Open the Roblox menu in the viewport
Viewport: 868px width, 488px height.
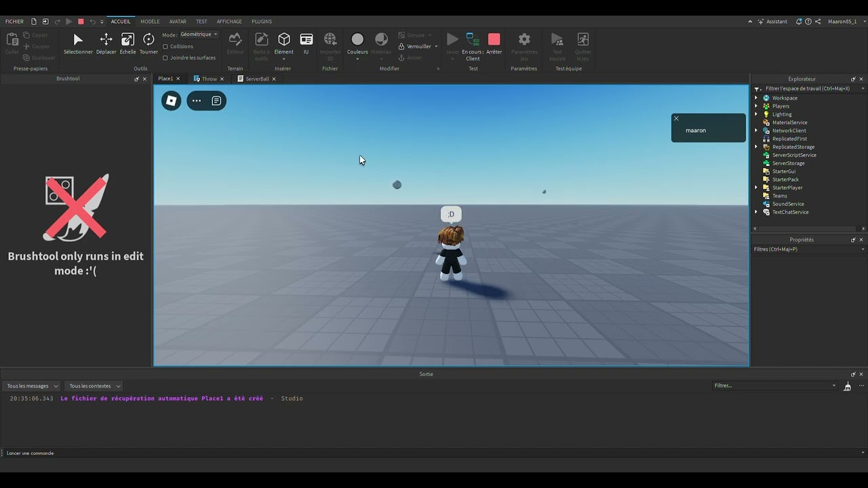pyautogui.click(x=172, y=101)
